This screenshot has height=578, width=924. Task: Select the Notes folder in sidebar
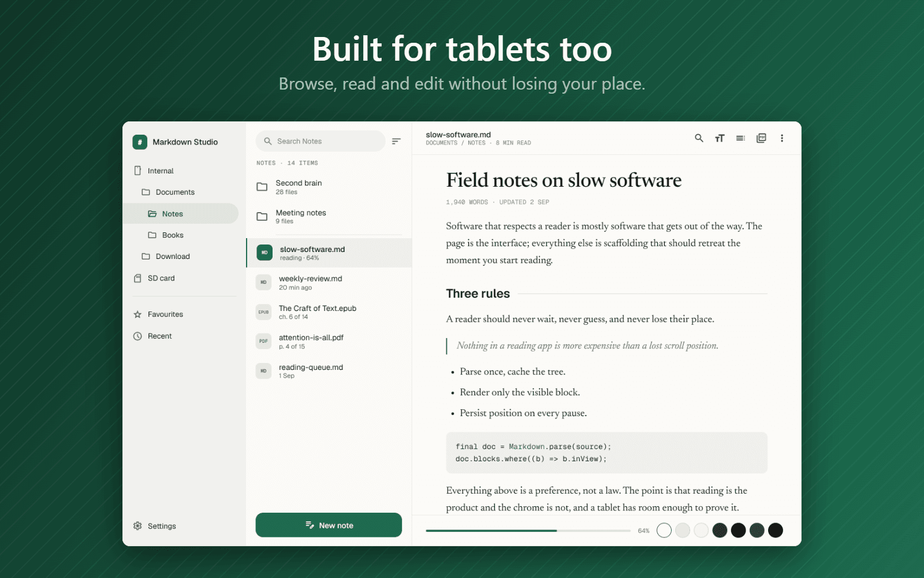coord(181,213)
